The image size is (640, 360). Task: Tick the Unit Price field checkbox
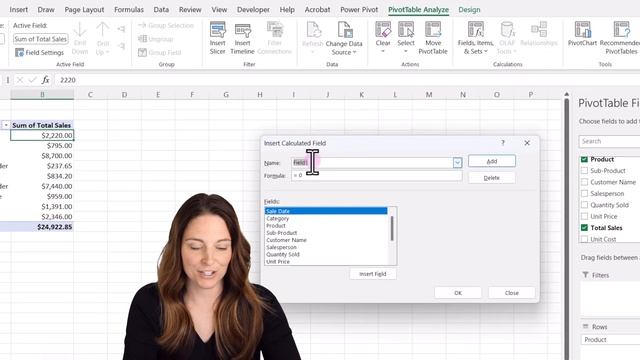coord(584,216)
